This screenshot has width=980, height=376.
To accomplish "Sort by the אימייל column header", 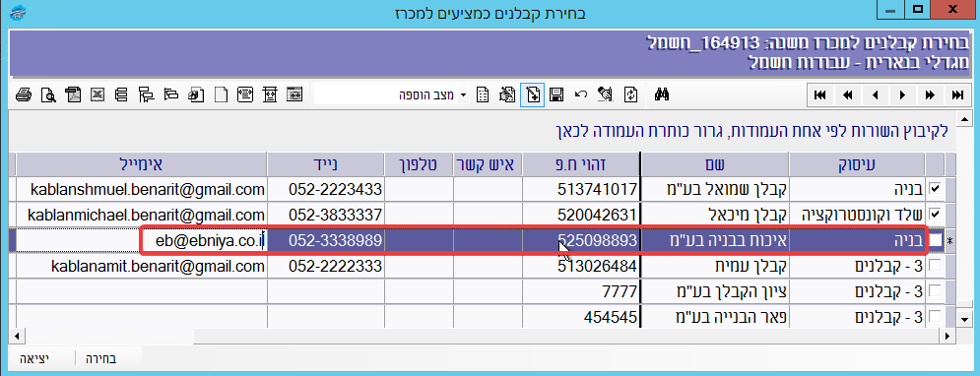I will tap(141, 164).
